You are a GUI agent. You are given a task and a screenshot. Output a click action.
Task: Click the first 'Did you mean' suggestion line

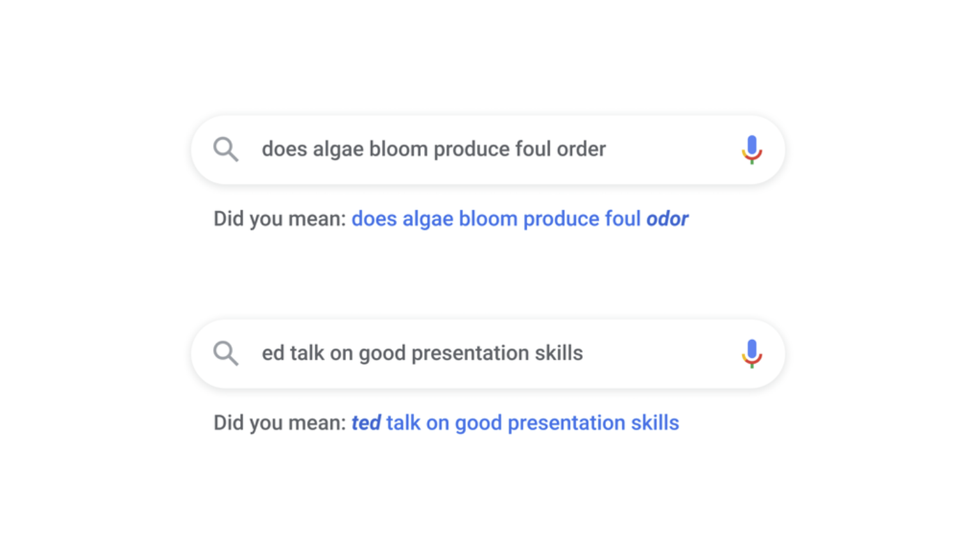click(450, 219)
